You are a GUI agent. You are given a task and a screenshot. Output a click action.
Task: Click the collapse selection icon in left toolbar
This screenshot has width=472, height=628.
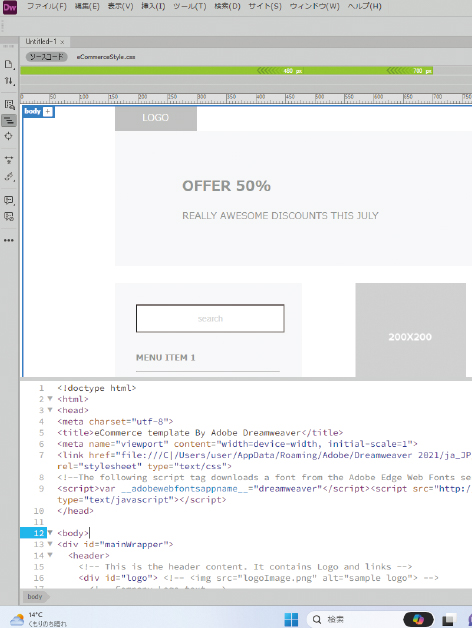(9, 160)
